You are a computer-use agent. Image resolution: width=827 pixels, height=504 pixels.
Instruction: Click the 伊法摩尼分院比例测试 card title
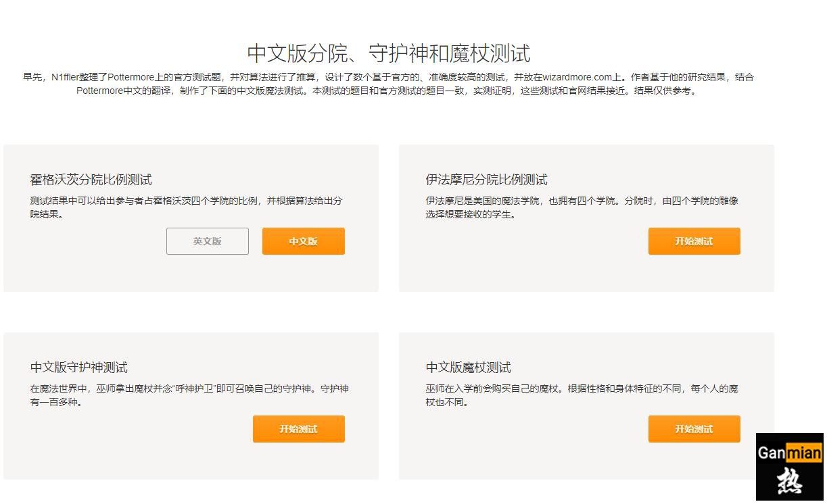(487, 180)
